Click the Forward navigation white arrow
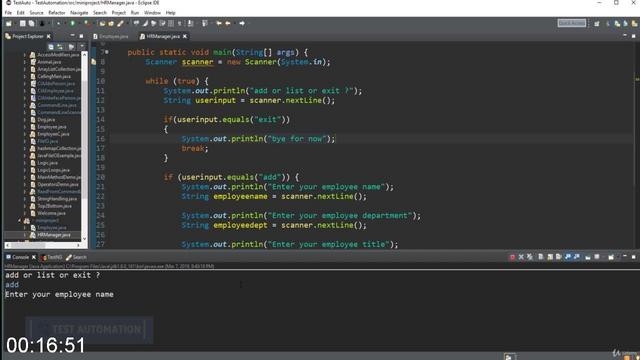Image resolution: width=640 pixels, height=360 pixels. tap(242, 24)
